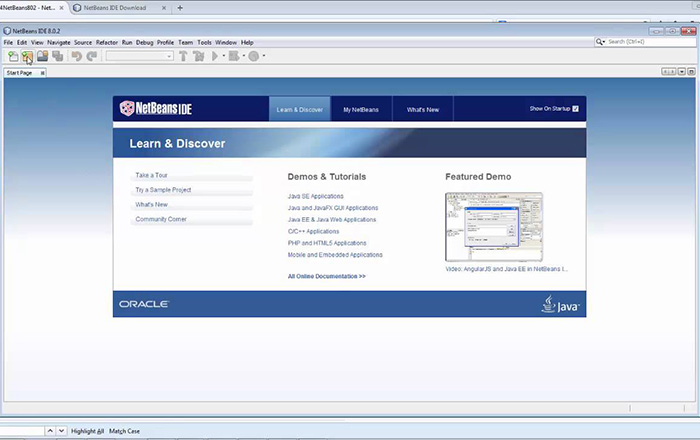Screen dimensions: 700x440
Task: Click the maximize editor window icon
Action: (691, 72)
